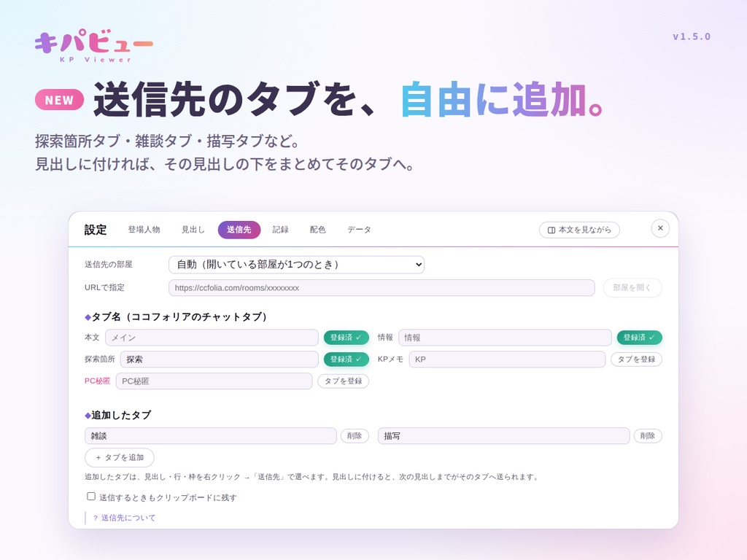Click the PC秘匿 tab name field
The width and height of the screenshot is (747, 560).
point(214,381)
